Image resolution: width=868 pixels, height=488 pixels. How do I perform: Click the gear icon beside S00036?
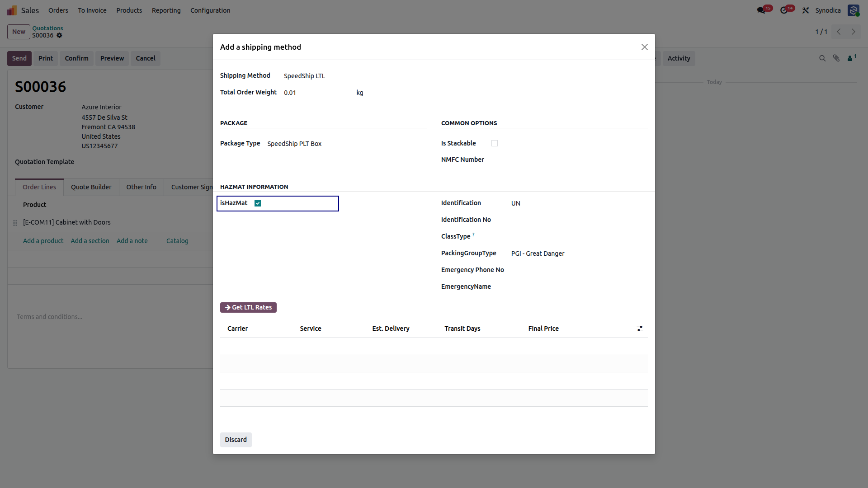tap(59, 35)
